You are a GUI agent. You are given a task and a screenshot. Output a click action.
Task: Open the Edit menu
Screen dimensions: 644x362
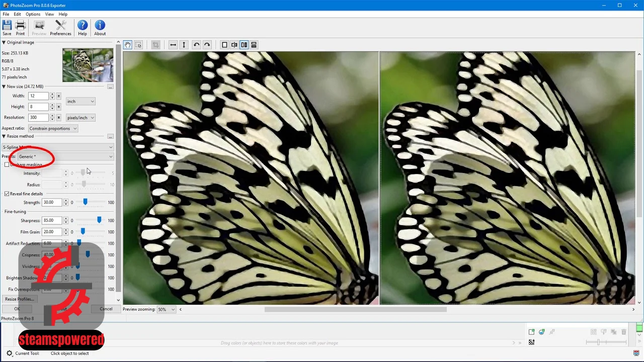click(x=17, y=14)
